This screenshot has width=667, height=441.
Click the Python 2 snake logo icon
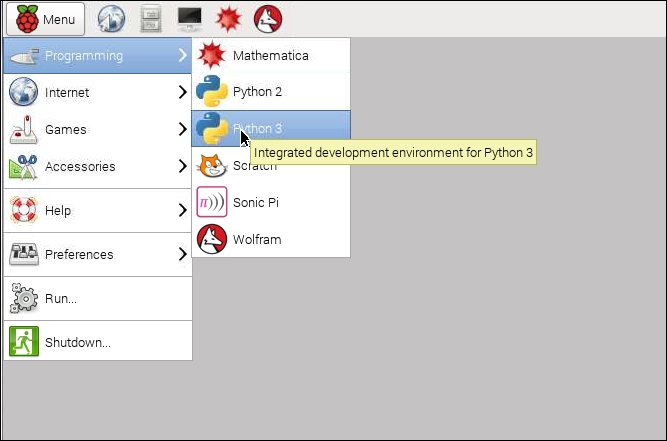pyautogui.click(x=212, y=91)
